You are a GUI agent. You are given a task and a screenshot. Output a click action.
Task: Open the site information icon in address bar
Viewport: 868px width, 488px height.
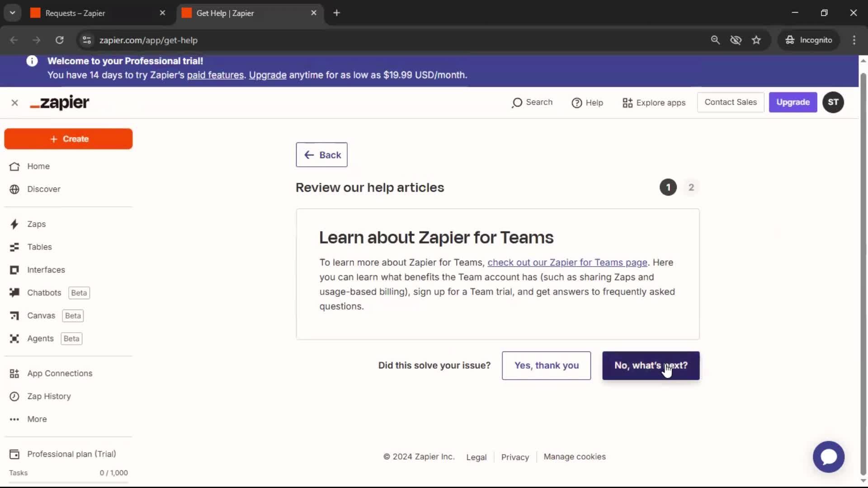click(87, 40)
